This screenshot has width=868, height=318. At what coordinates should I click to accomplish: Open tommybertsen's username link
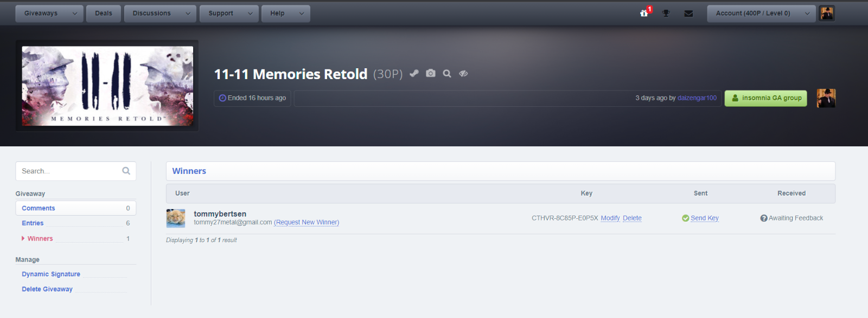tap(220, 214)
